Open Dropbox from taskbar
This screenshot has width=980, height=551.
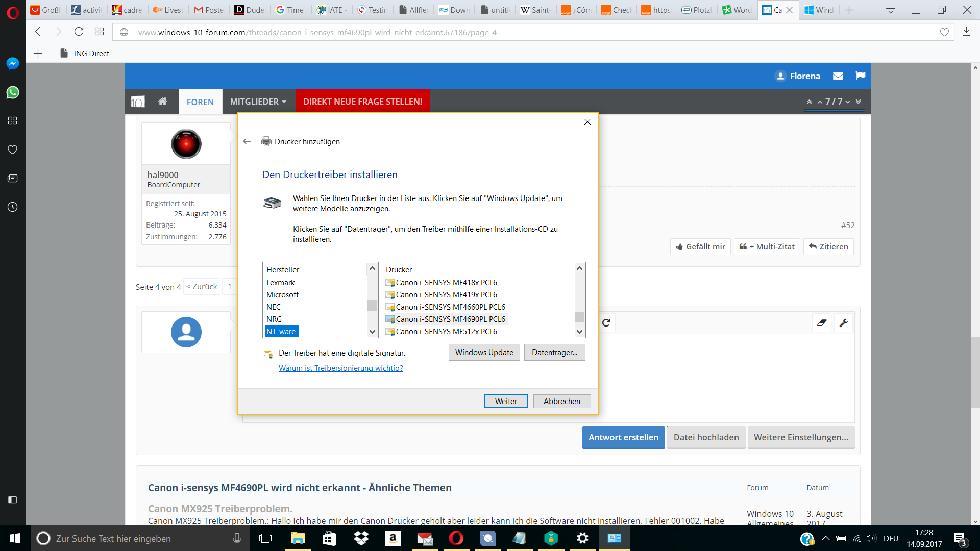361,538
